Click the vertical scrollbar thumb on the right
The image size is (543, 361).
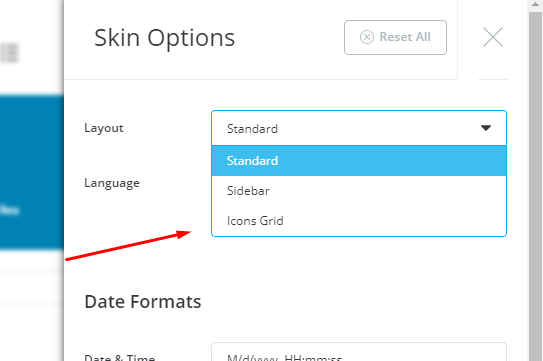point(535,185)
